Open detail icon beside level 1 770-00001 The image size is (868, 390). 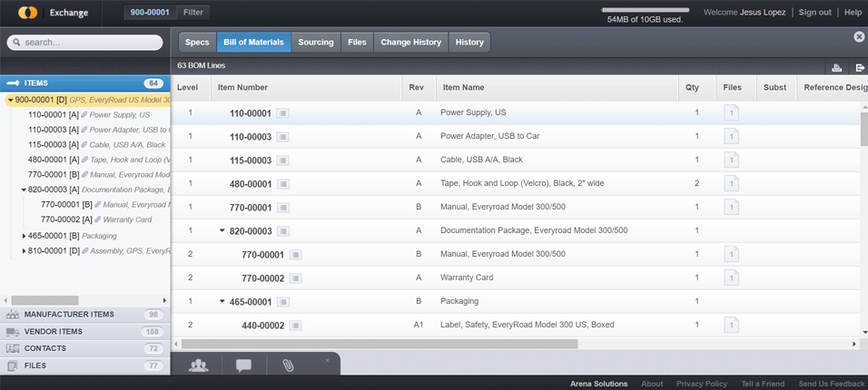coord(283,208)
